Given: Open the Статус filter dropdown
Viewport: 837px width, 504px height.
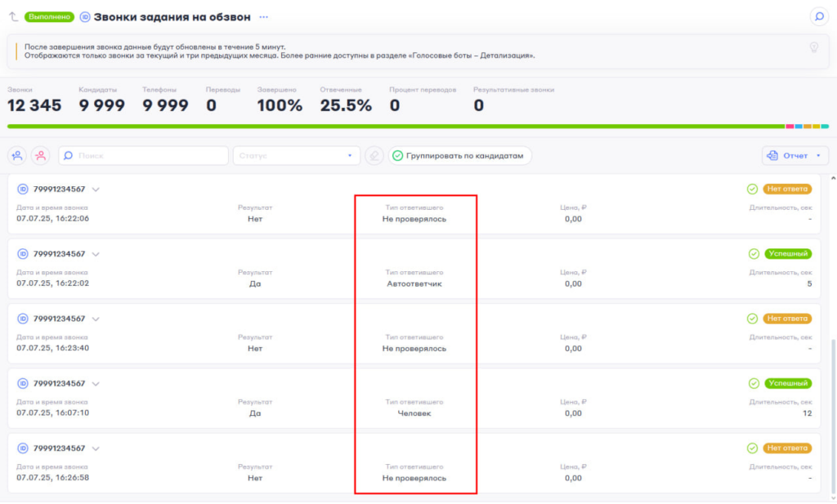Looking at the screenshot, I should [296, 155].
